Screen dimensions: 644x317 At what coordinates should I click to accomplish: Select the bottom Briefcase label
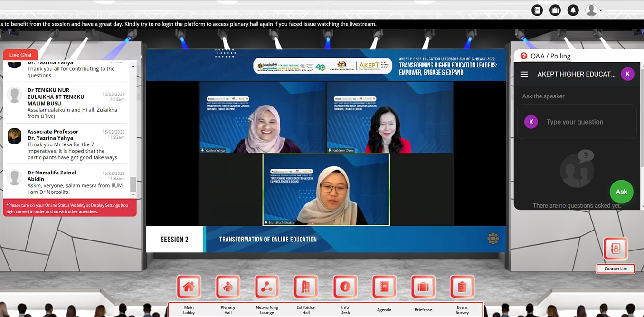tap(423, 310)
